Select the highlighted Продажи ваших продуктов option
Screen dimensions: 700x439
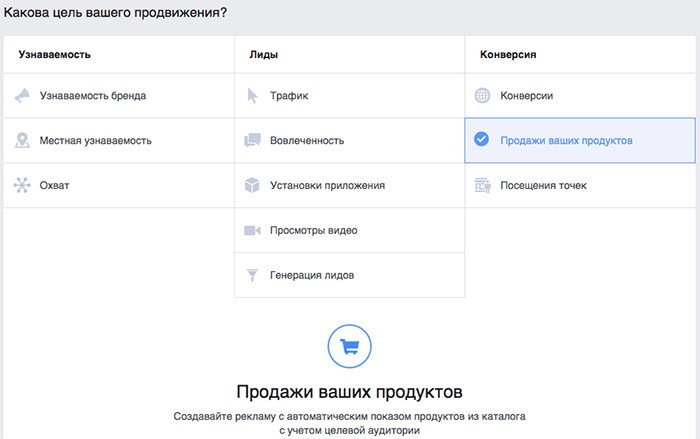point(580,140)
